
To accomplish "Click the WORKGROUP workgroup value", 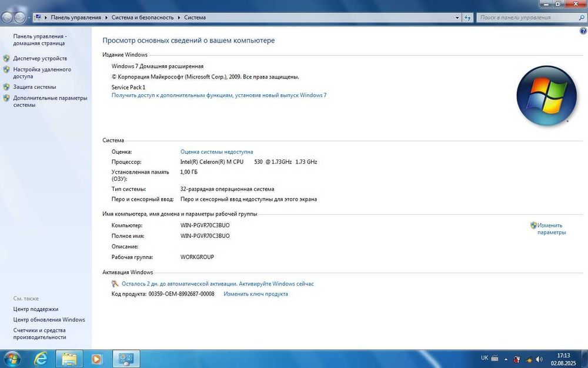I will 197,257.
